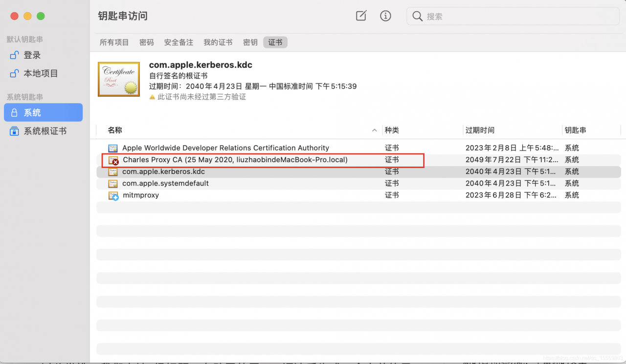
Task: Click the compose new note icon
Action: pyautogui.click(x=361, y=16)
